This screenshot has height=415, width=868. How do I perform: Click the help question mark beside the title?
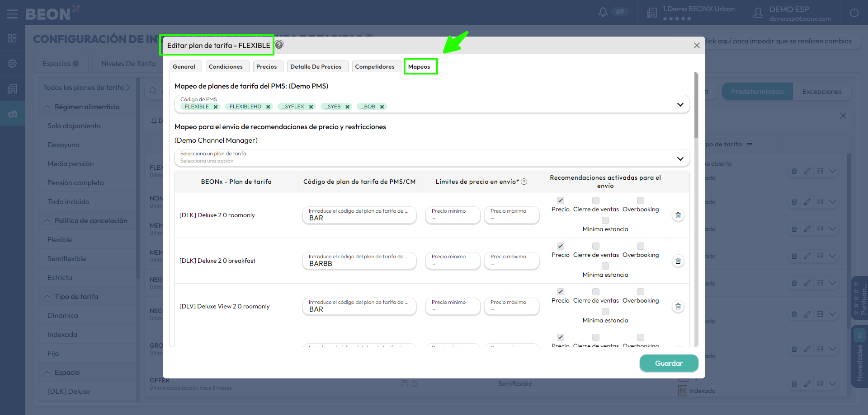[x=279, y=45]
